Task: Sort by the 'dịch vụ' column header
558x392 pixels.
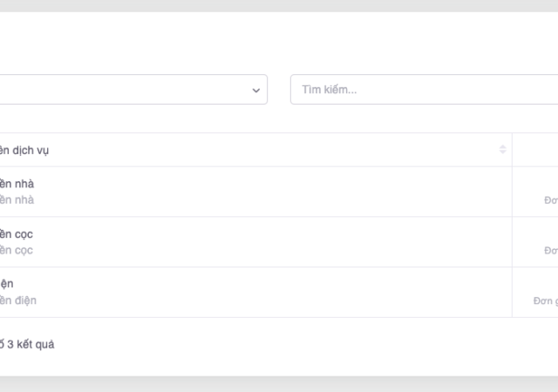Action: [x=24, y=150]
